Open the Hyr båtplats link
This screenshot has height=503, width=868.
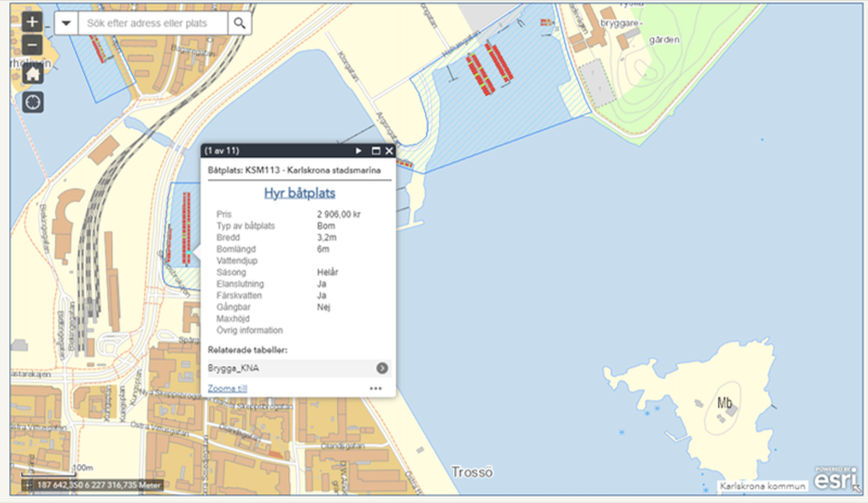pos(300,193)
